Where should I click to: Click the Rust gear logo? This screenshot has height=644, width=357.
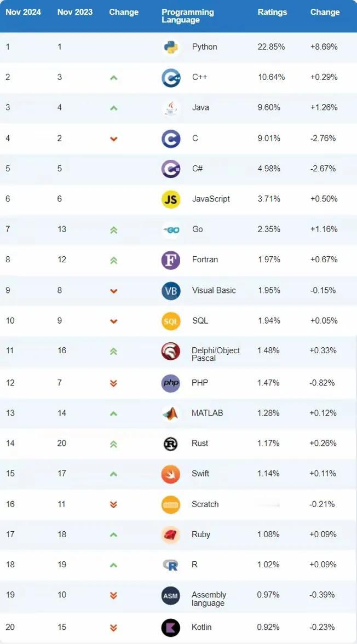pos(171,444)
